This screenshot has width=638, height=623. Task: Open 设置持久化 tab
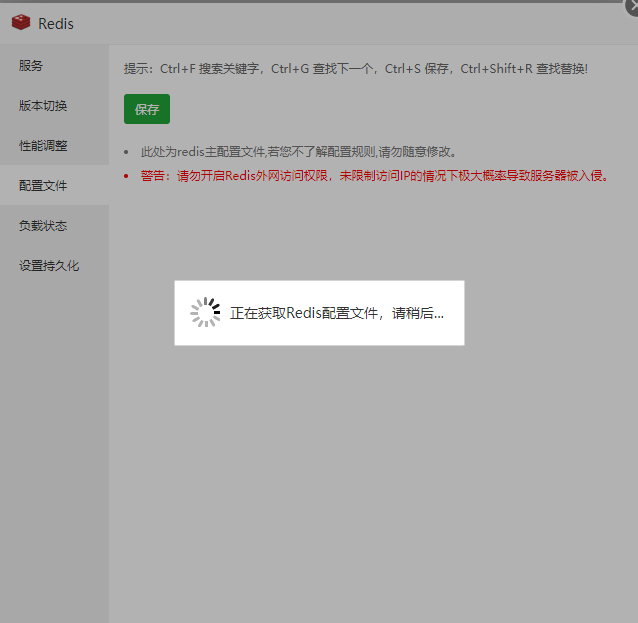[x=55, y=265]
